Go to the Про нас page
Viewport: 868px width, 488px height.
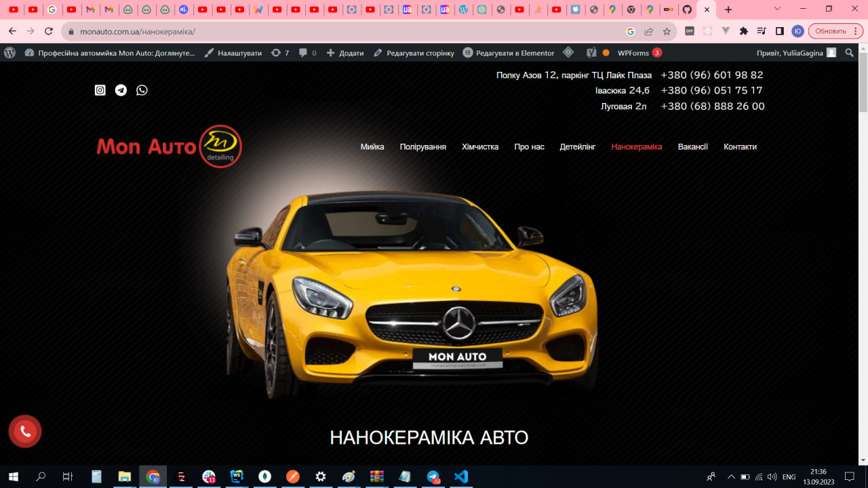tap(530, 146)
